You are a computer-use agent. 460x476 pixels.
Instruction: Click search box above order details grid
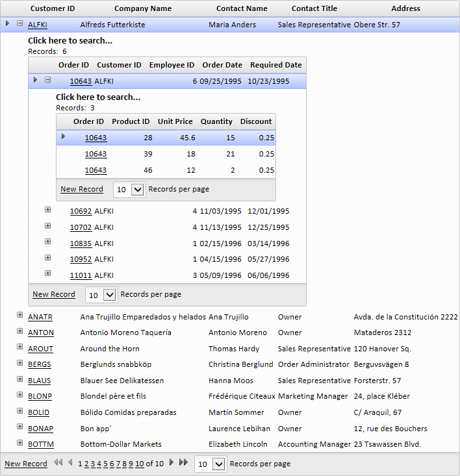click(x=98, y=97)
